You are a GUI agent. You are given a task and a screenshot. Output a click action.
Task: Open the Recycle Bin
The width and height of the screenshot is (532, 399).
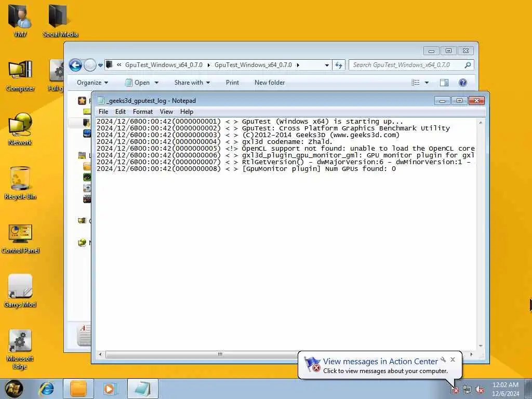click(20, 183)
